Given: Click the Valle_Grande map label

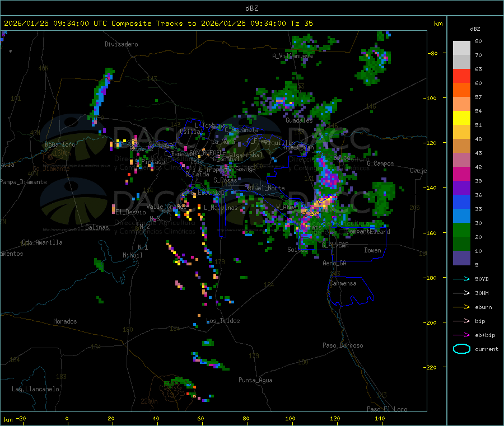Looking at the screenshot, I should [x=166, y=207].
